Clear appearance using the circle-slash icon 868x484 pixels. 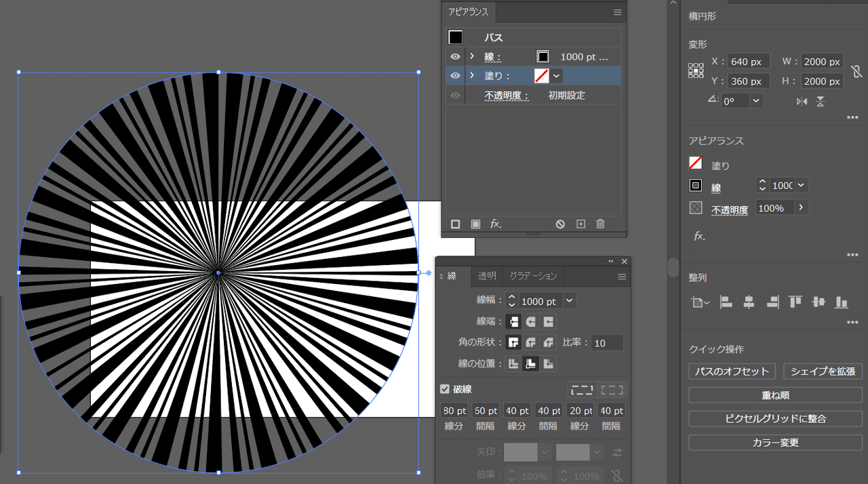point(560,224)
